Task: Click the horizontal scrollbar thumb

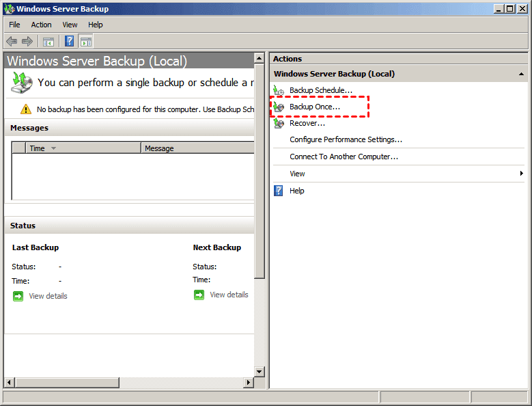Action: coord(67,383)
